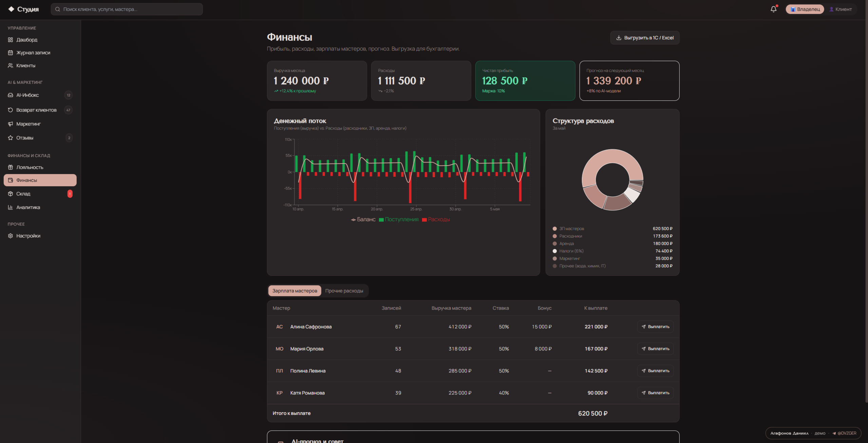
Task: Click the Отзывы star icon
Action: [x=11, y=138]
